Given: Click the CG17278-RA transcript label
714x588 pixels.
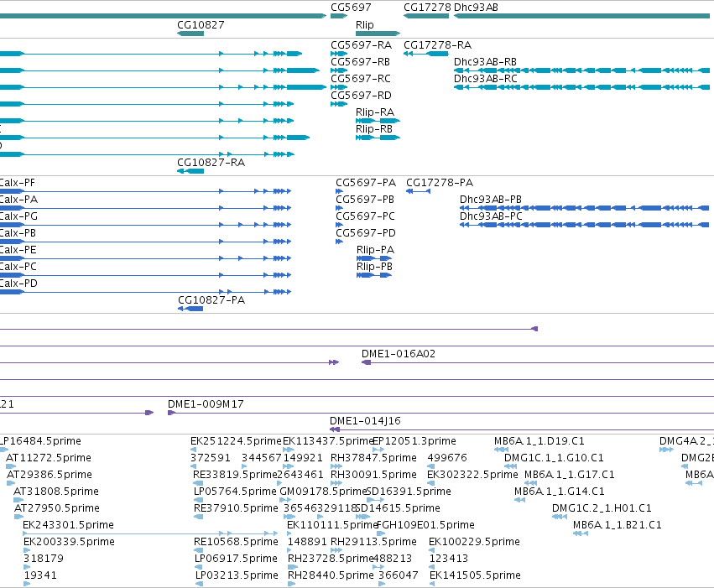Looking at the screenshot, I should pos(438,45).
